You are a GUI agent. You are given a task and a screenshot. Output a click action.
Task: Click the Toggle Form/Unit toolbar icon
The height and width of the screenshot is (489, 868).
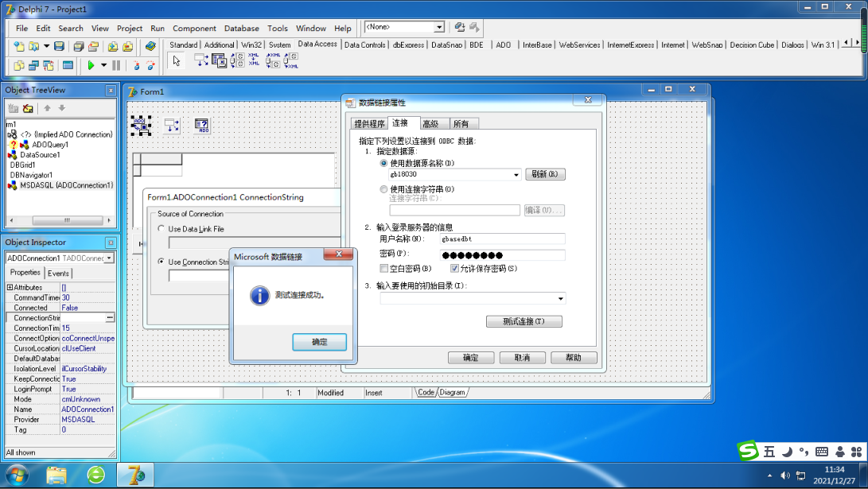coord(49,65)
